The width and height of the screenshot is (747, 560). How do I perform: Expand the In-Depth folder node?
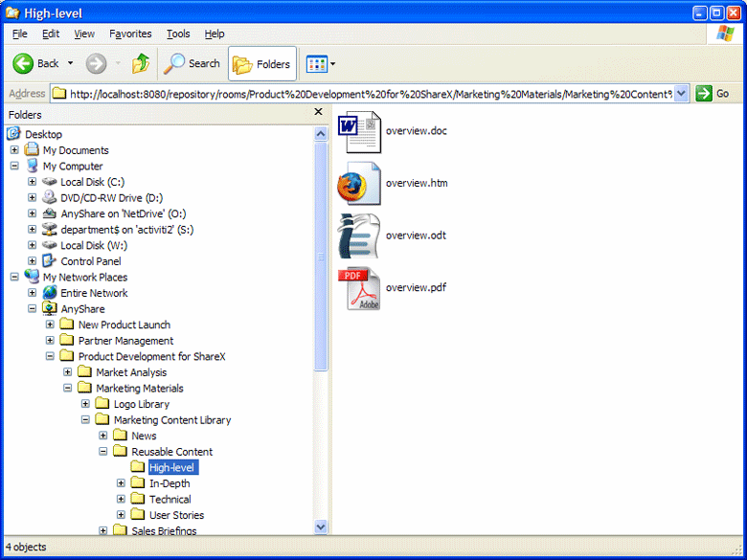pos(121,483)
